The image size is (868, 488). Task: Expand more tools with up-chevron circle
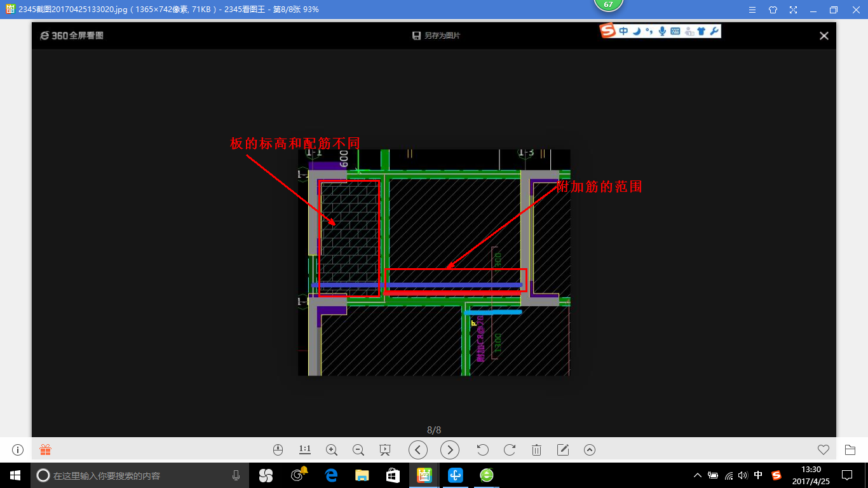click(590, 450)
